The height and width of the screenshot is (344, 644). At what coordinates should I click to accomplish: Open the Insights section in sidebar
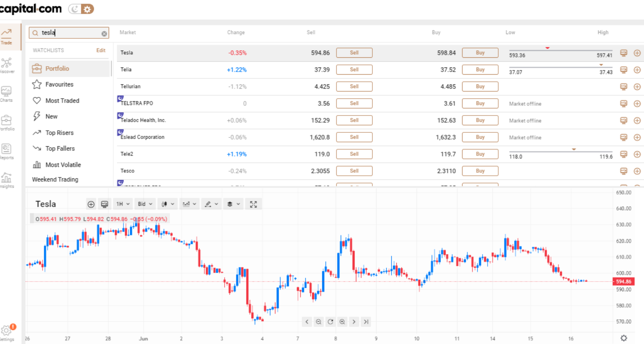pyautogui.click(x=6, y=180)
